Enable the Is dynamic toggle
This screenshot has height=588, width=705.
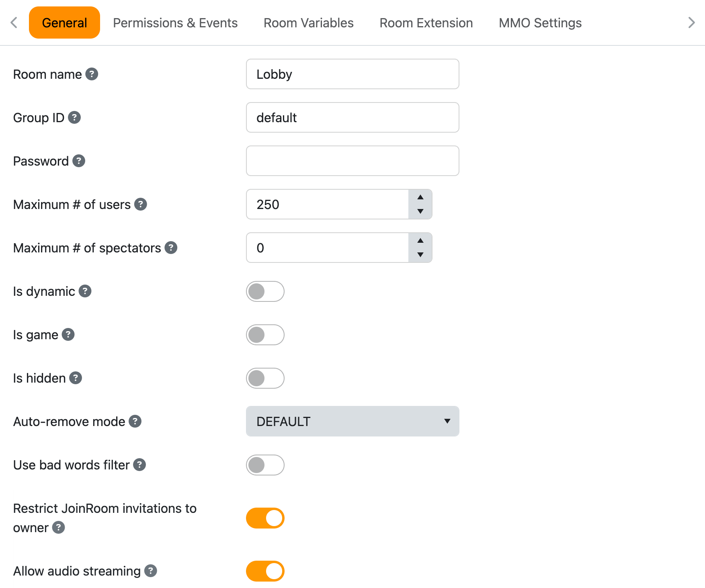265,291
